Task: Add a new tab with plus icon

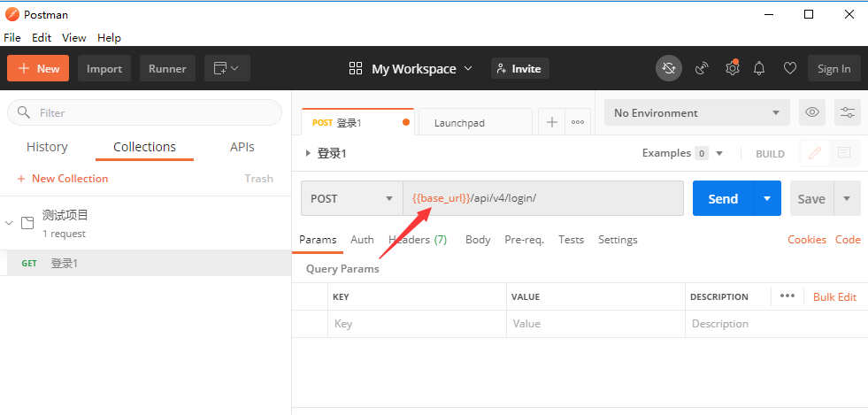Action: [552, 122]
